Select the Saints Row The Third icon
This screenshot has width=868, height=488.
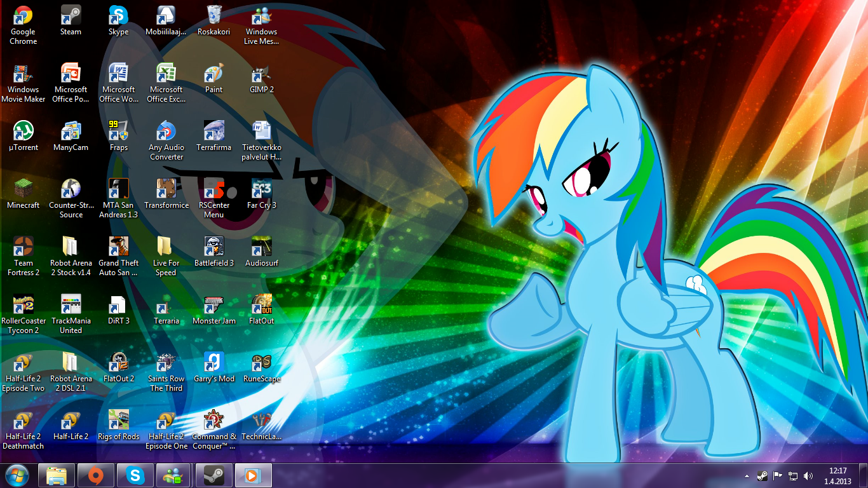(x=166, y=372)
